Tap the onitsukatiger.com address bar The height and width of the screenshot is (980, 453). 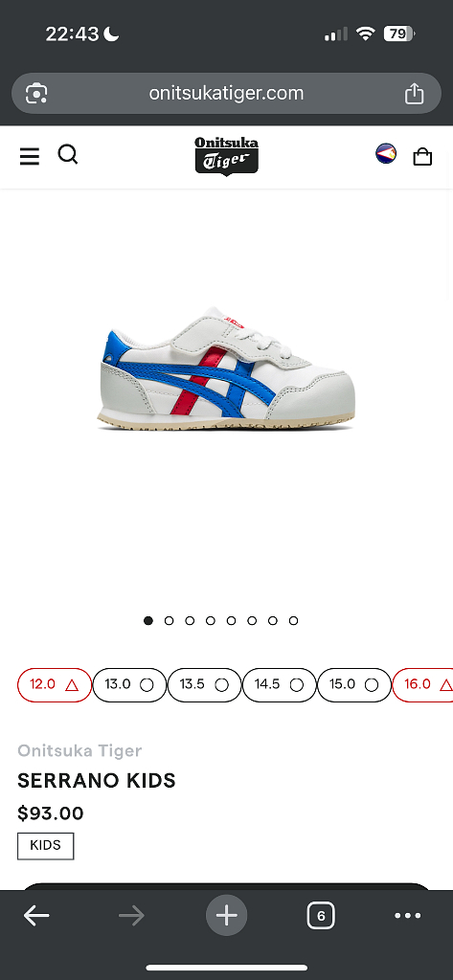coord(226,93)
